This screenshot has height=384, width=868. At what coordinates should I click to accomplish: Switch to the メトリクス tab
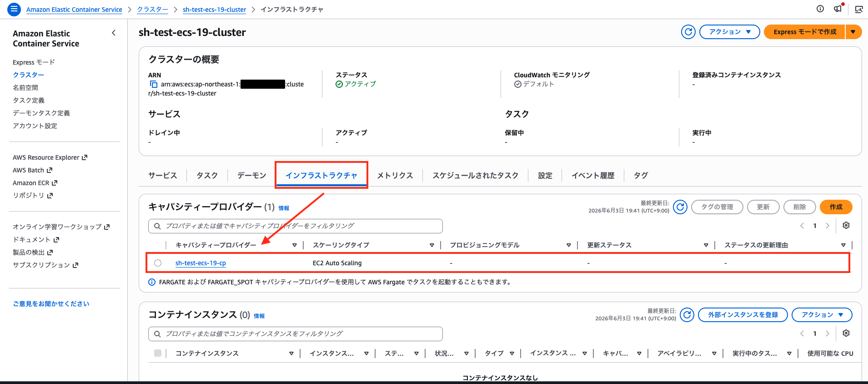click(395, 175)
